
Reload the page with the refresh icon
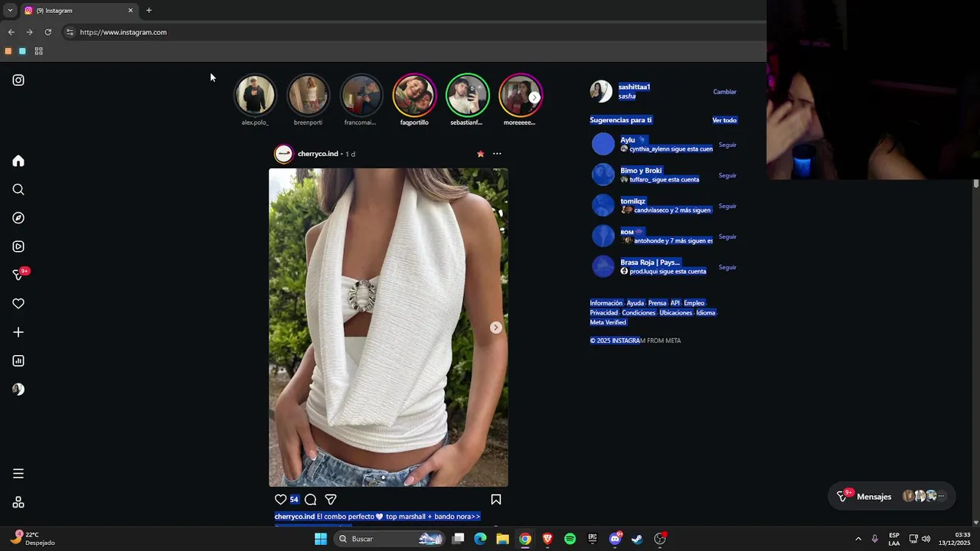click(47, 32)
